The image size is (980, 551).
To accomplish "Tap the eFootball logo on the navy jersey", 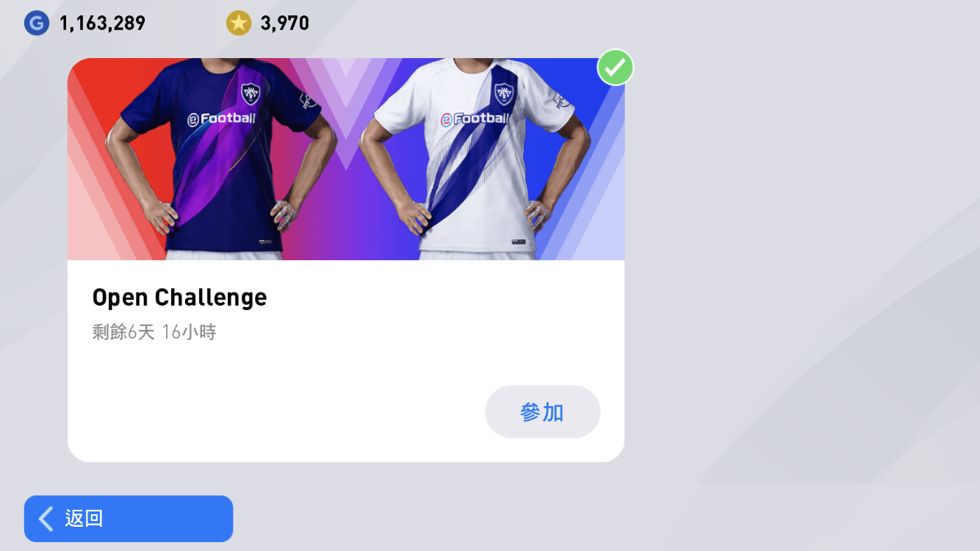I will click(x=220, y=119).
